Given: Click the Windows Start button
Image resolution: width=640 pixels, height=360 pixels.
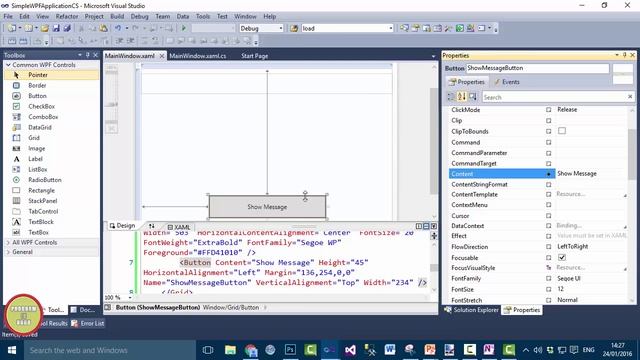Looking at the screenshot, I should pos(12,350).
